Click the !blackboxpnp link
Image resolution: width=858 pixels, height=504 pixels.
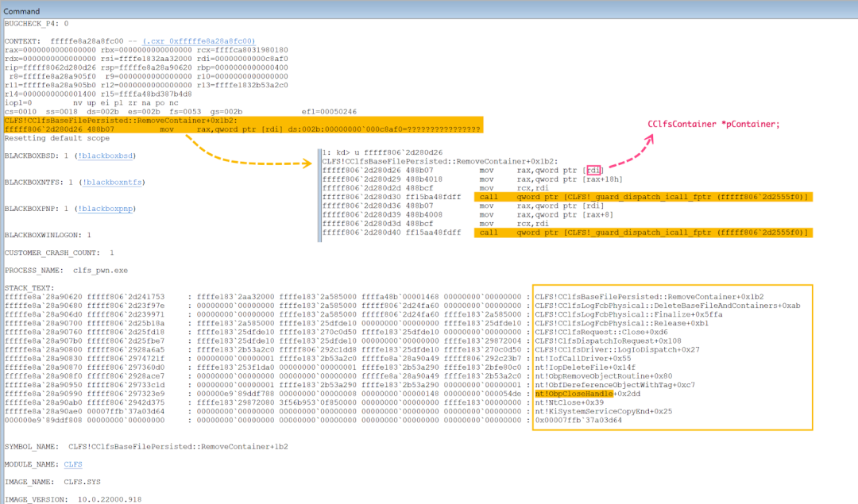pos(106,208)
